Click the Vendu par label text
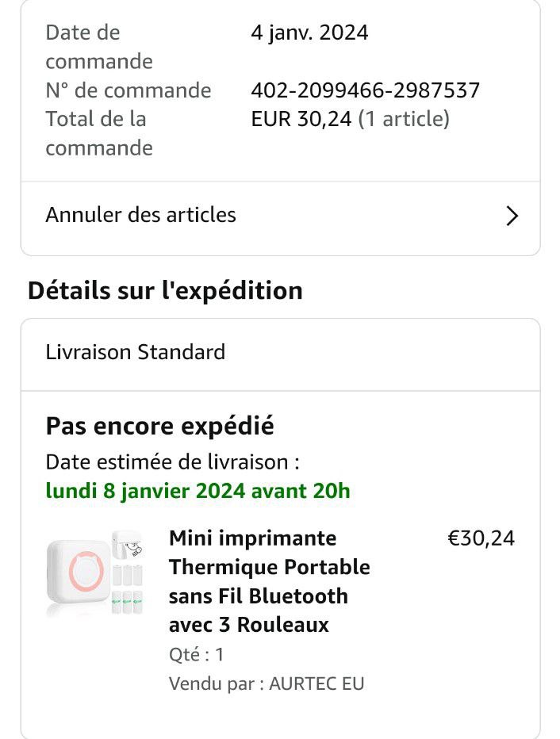 coord(217,683)
